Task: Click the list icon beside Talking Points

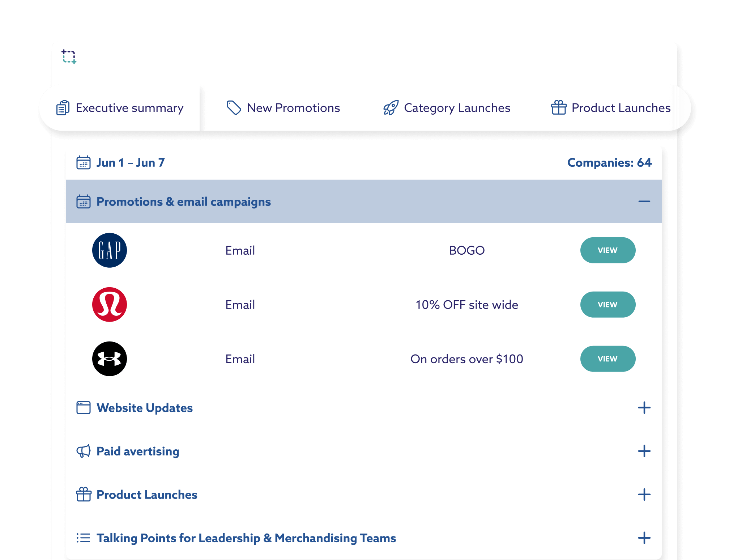Action: click(84, 538)
